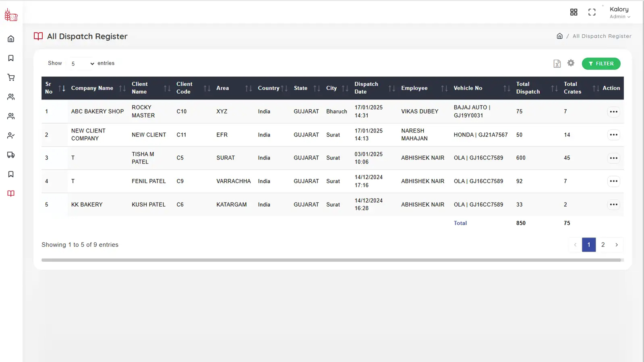Click the home icon in the sidebar
The height and width of the screenshot is (362, 644).
click(11, 39)
